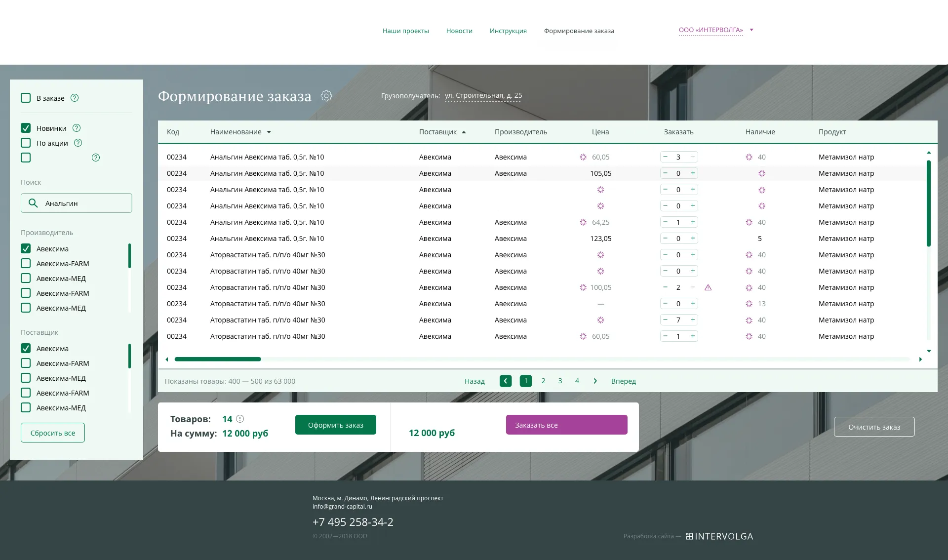
Task: Open Наши проекты menu item
Action: pos(405,31)
